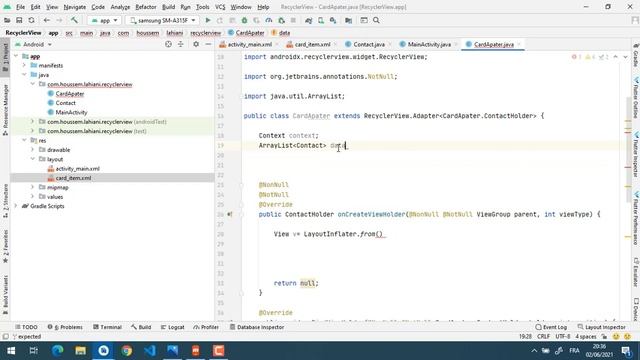Screen dimensions: 640x360
Task: Click the Stop toolbar icon
Action: tap(293, 20)
